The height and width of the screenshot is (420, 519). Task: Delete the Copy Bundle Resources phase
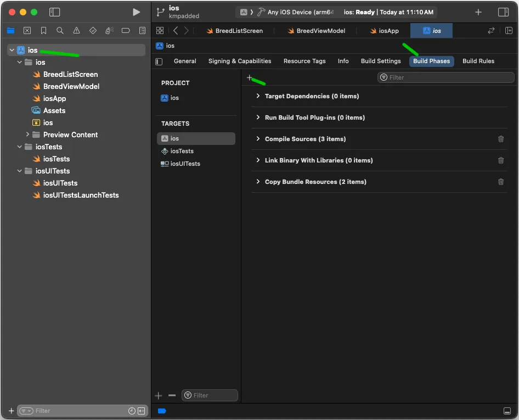[501, 182]
